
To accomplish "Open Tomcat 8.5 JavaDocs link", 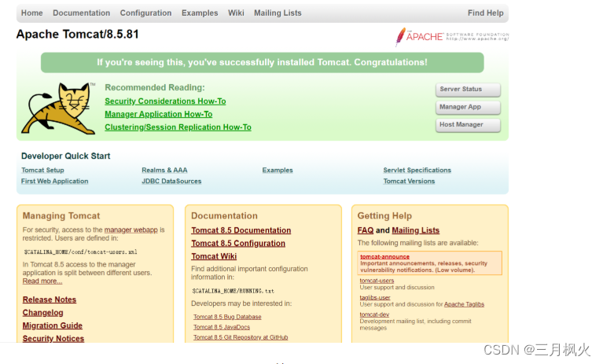I will click(x=222, y=327).
